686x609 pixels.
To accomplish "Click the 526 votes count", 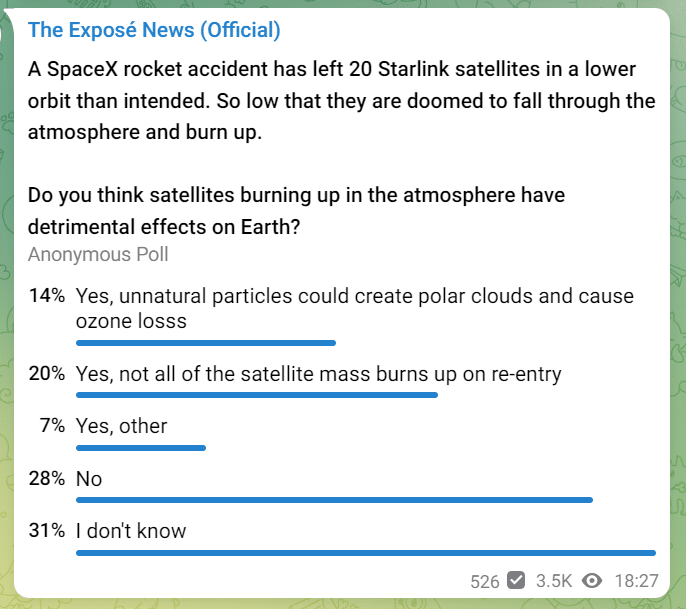I will 485,581.
